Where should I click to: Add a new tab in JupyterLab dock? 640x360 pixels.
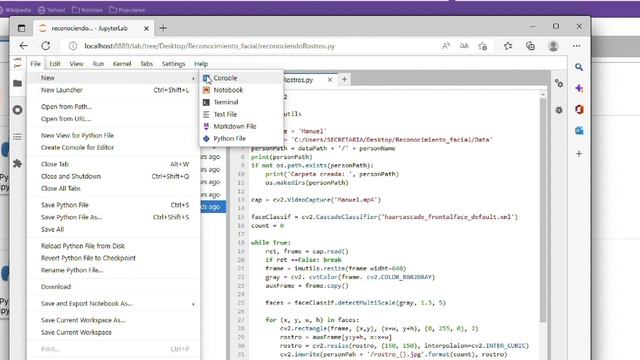click(x=344, y=80)
